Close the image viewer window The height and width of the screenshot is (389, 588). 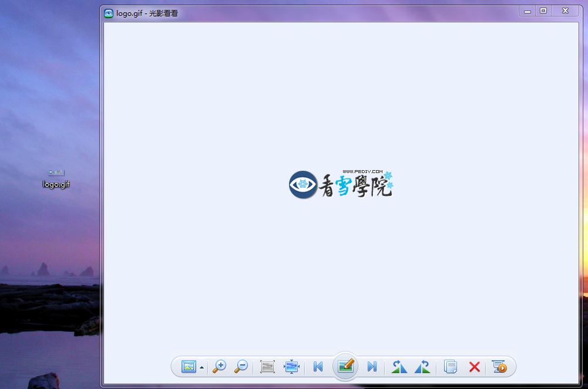(x=566, y=11)
